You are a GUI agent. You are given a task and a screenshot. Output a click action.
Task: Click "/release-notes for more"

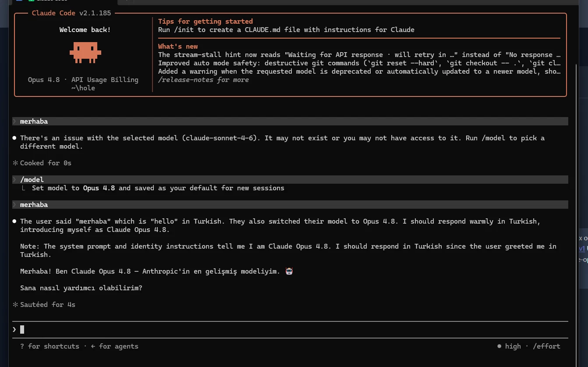(203, 80)
